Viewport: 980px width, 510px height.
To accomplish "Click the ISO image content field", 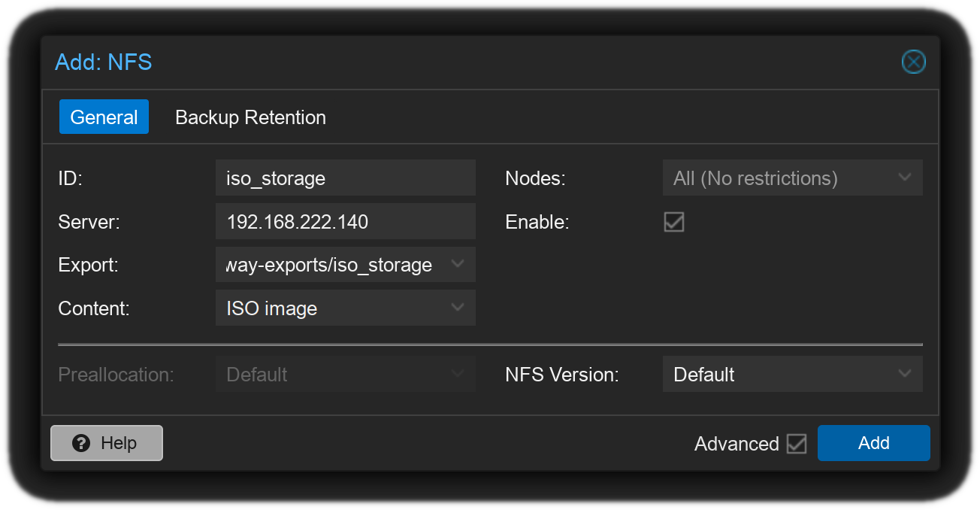I will coord(331,308).
